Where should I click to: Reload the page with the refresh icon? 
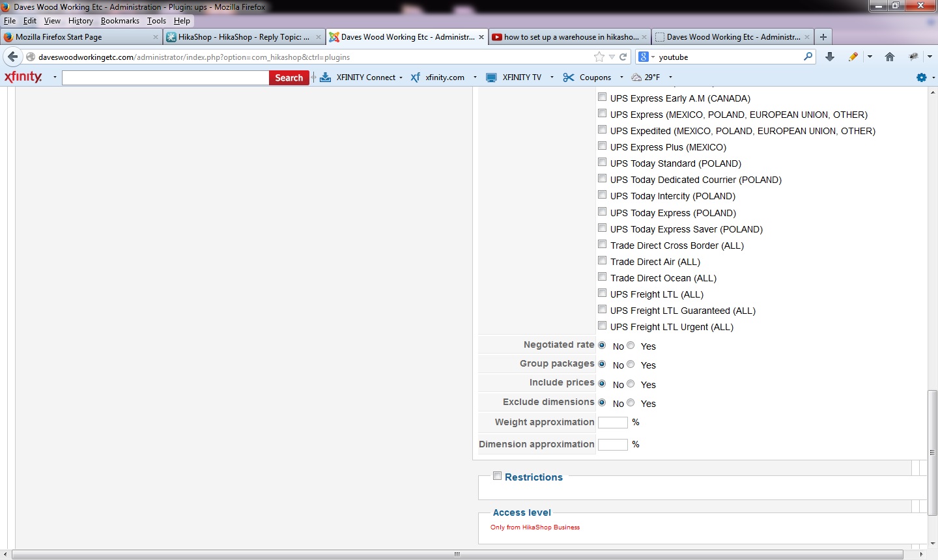[623, 57]
